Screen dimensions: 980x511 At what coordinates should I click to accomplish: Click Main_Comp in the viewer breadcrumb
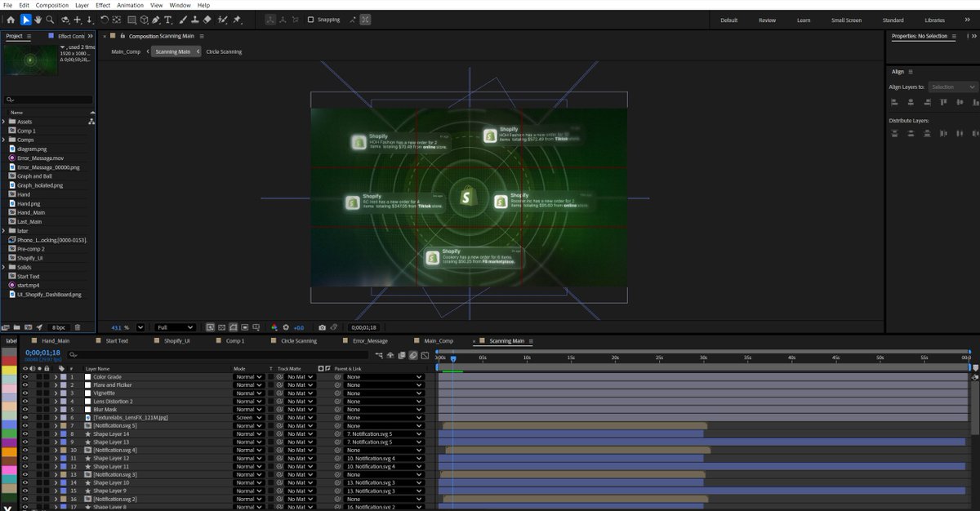[x=126, y=51]
